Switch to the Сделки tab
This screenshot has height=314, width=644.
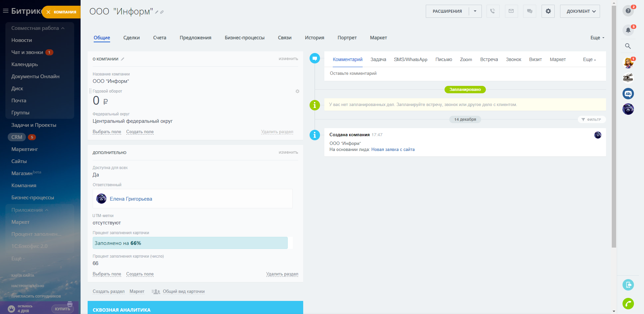(x=131, y=38)
